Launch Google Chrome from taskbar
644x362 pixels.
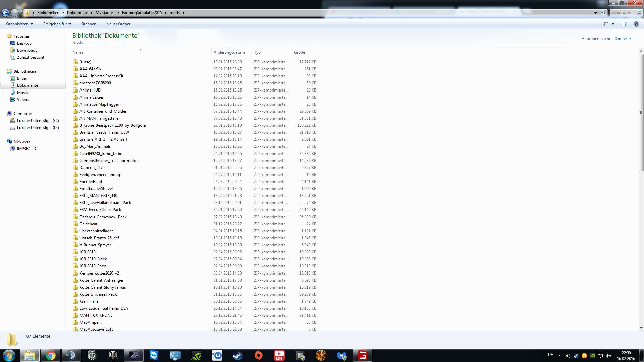tap(51, 355)
